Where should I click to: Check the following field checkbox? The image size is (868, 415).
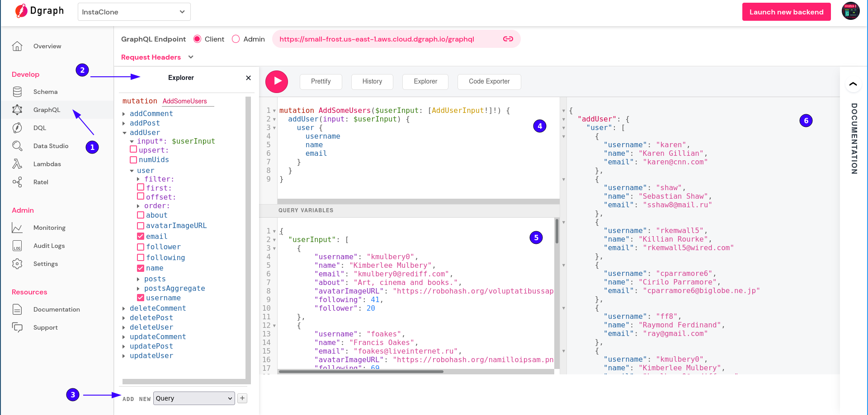point(141,257)
